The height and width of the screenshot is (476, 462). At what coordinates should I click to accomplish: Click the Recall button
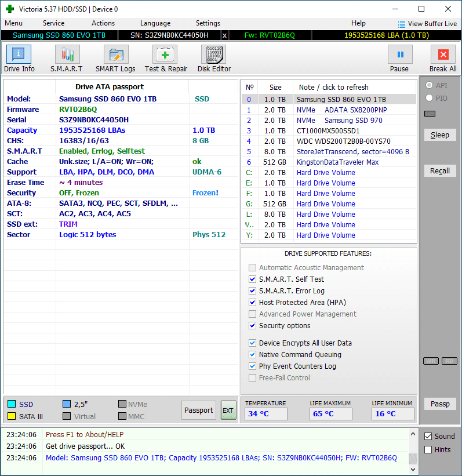[440, 171]
